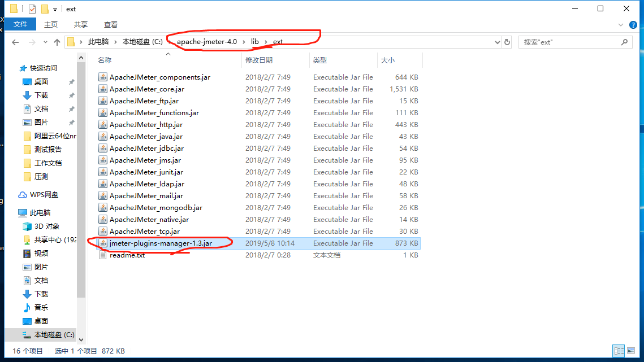
Task: Open 共享中心 network location in sidebar
Action: 55,239
